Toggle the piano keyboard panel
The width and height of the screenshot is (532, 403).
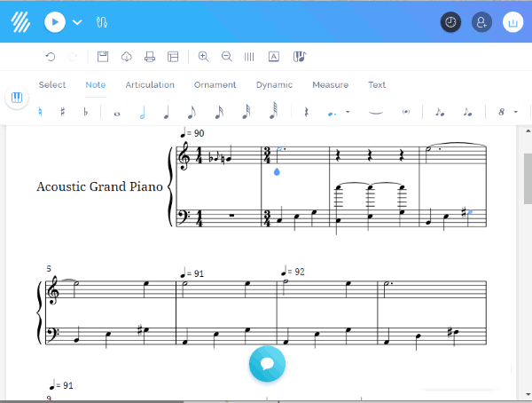(16, 98)
